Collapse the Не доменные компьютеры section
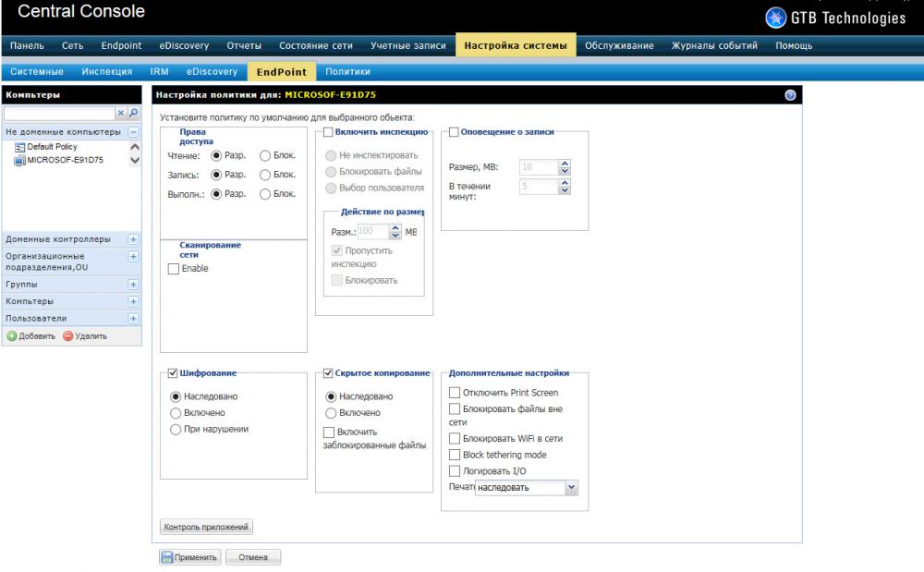The height and width of the screenshot is (572, 924). 133,132
